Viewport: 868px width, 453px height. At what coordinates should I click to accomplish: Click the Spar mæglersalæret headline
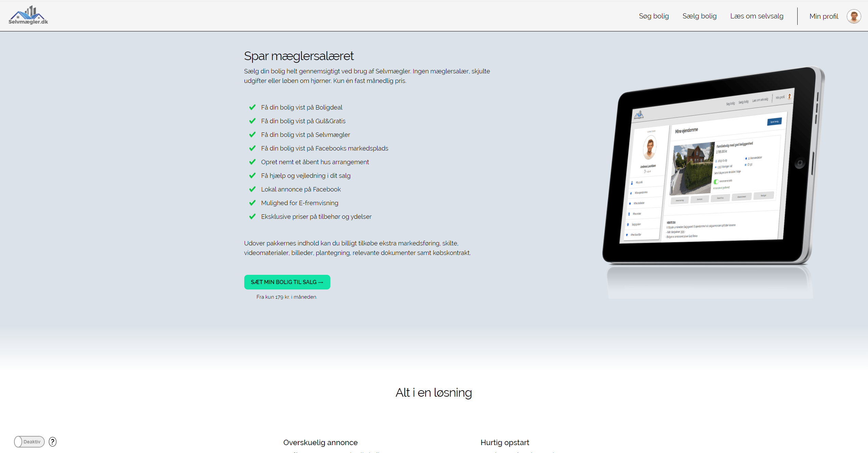coord(299,56)
